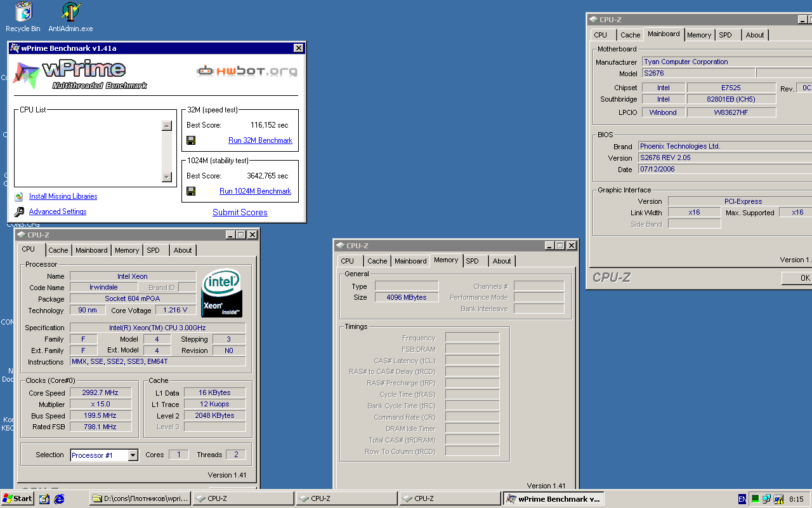Click the wPrime Benchmark taskbar button
This screenshot has width=812, height=508.
tap(553, 498)
